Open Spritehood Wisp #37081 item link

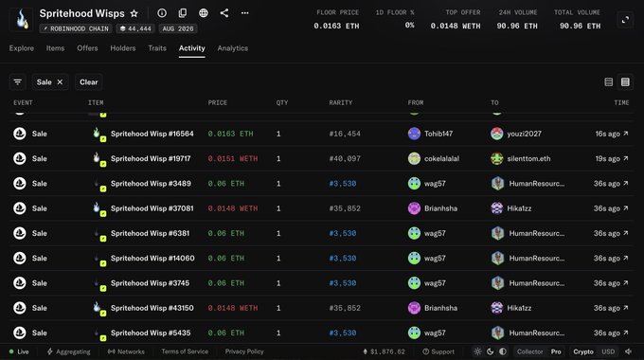152,208
